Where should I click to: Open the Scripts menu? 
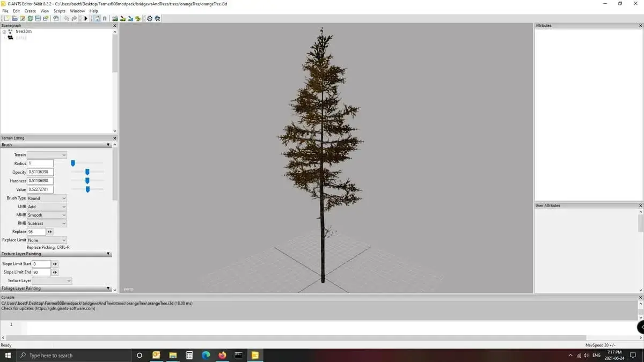[59, 11]
